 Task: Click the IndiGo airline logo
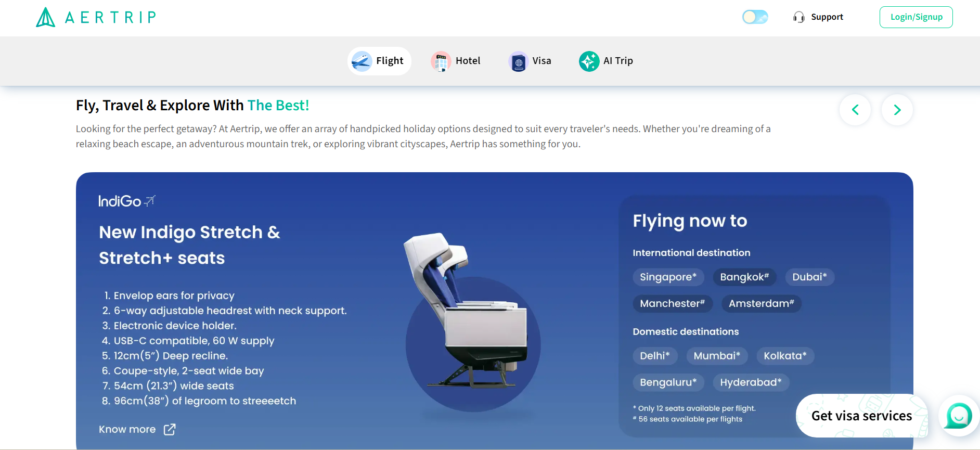pyautogui.click(x=126, y=201)
